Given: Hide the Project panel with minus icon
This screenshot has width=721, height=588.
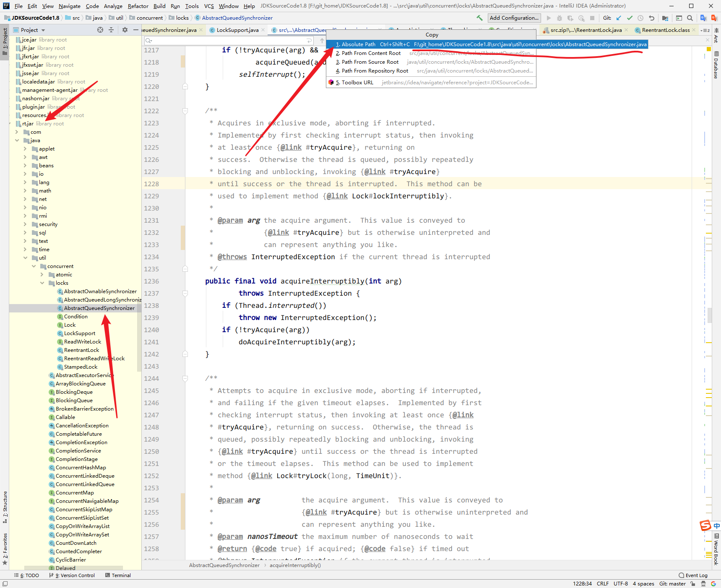Looking at the screenshot, I should click(x=135, y=30).
